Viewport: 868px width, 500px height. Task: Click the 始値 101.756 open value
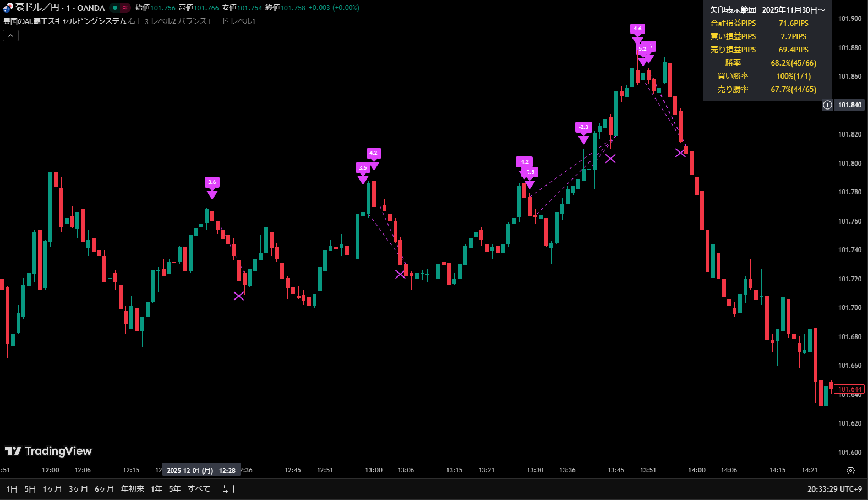155,8
